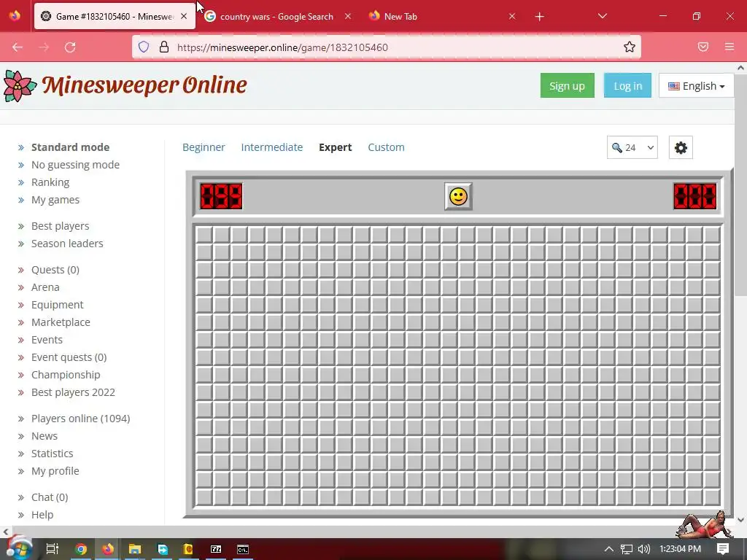This screenshot has height=560, width=747.
Task: Open the Best players link
Action: coord(60,226)
